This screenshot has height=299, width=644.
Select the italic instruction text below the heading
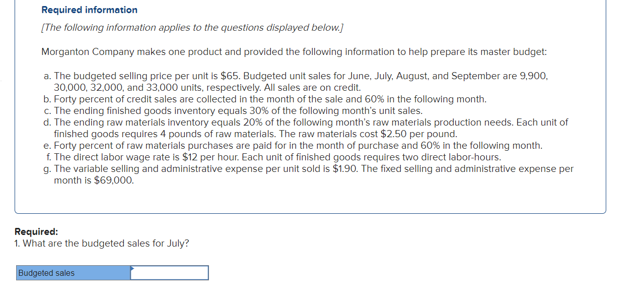point(192,28)
